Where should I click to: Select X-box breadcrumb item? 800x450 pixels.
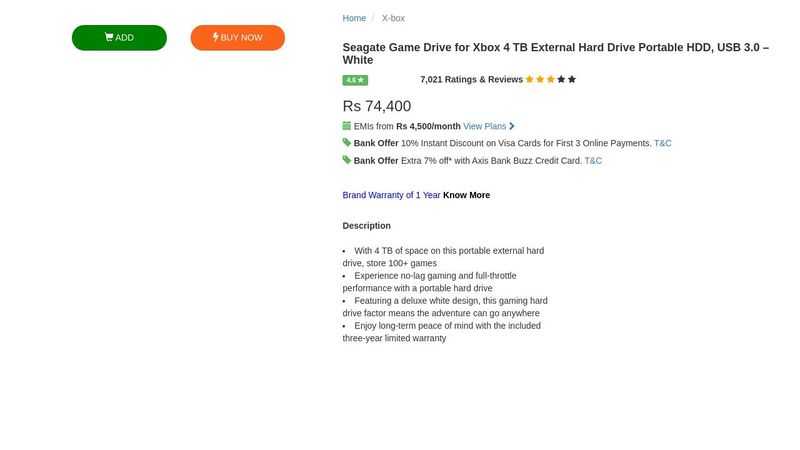pos(393,18)
